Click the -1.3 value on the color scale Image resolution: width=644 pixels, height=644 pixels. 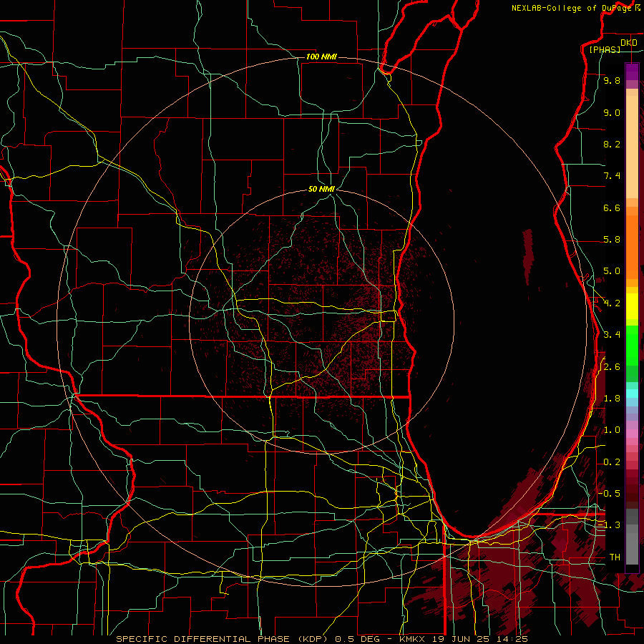point(609,525)
